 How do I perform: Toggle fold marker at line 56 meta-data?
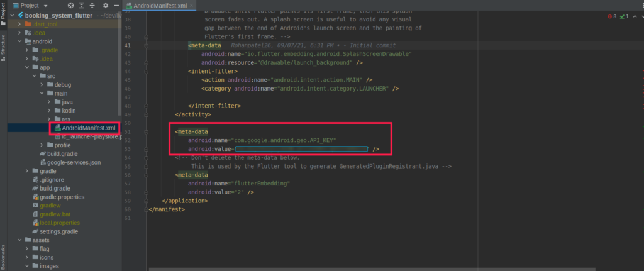pyautogui.click(x=146, y=175)
